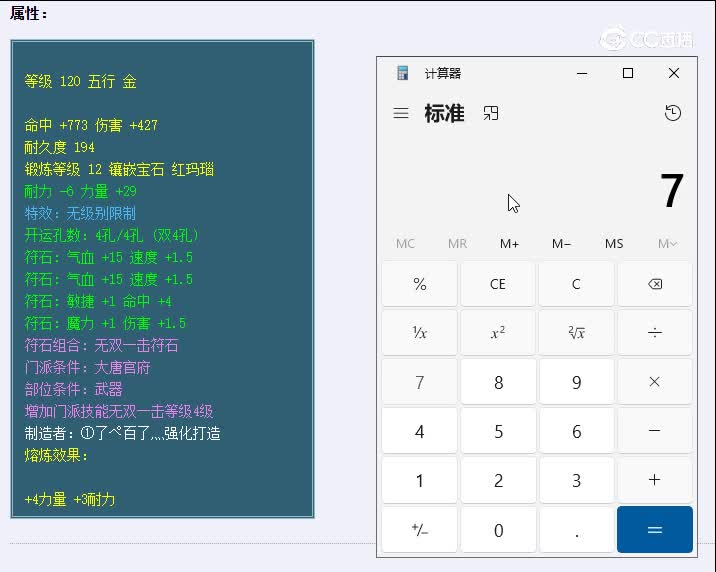Click the 计算器 window title text

443,73
